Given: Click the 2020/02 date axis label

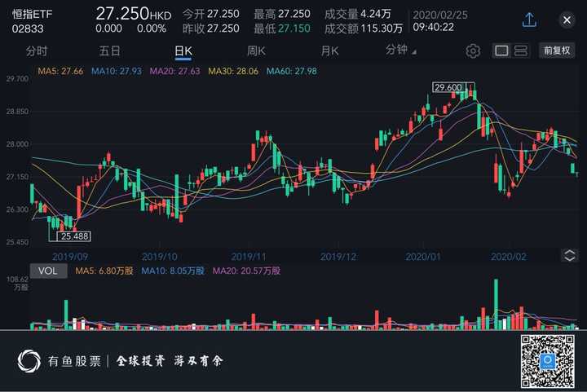Looking at the screenshot, I should (x=509, y=257).
